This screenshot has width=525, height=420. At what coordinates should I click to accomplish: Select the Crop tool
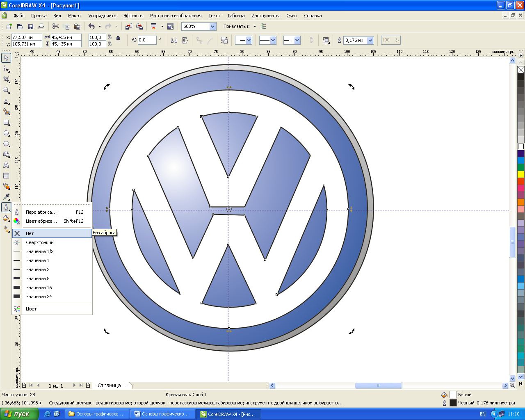pos(6,79)
